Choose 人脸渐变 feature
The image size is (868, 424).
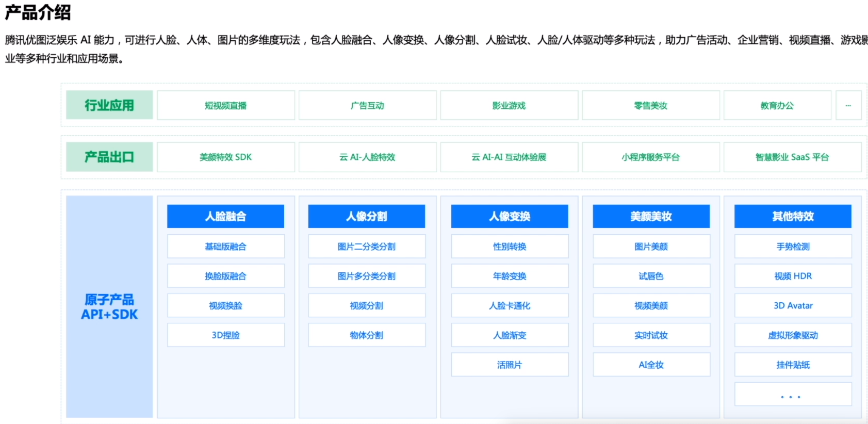510,335
